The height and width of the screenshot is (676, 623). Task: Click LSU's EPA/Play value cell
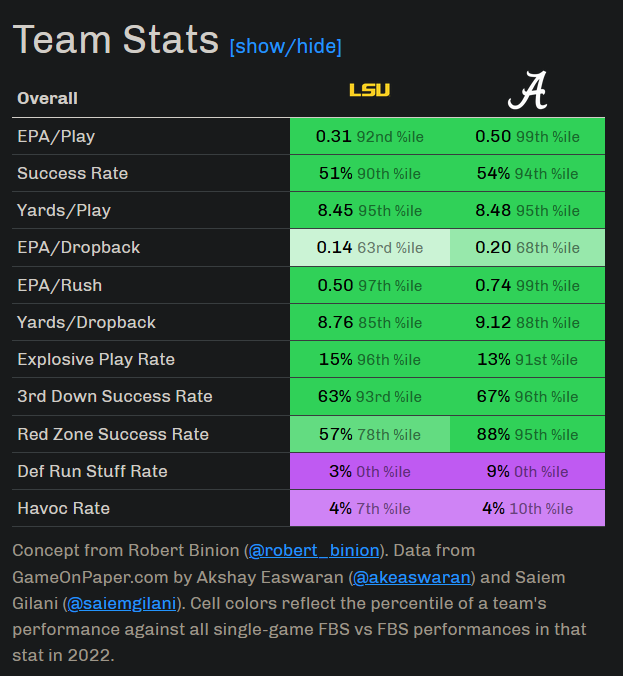369,136
